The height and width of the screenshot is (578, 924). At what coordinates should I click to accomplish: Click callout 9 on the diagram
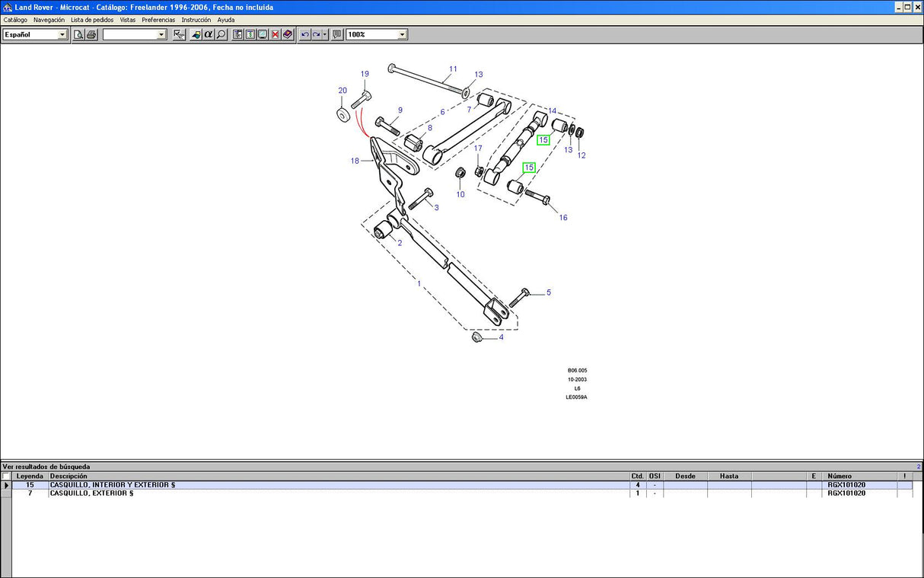(400, 110)
